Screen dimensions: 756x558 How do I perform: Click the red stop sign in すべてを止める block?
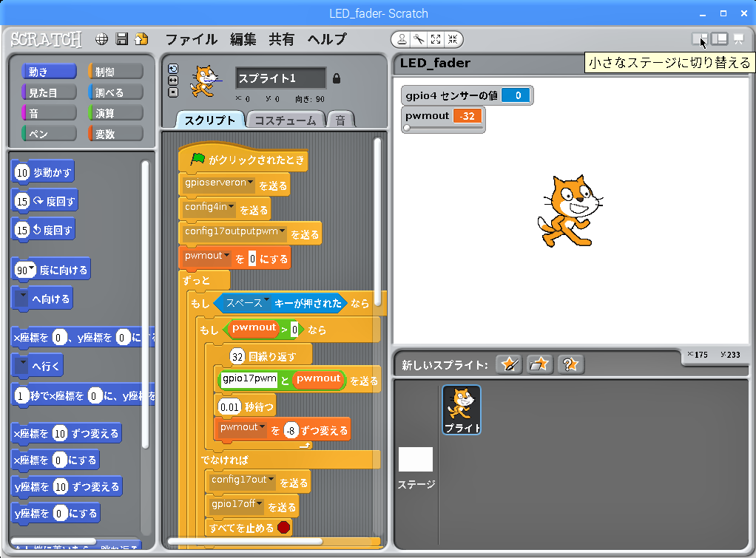pos(283,527)
